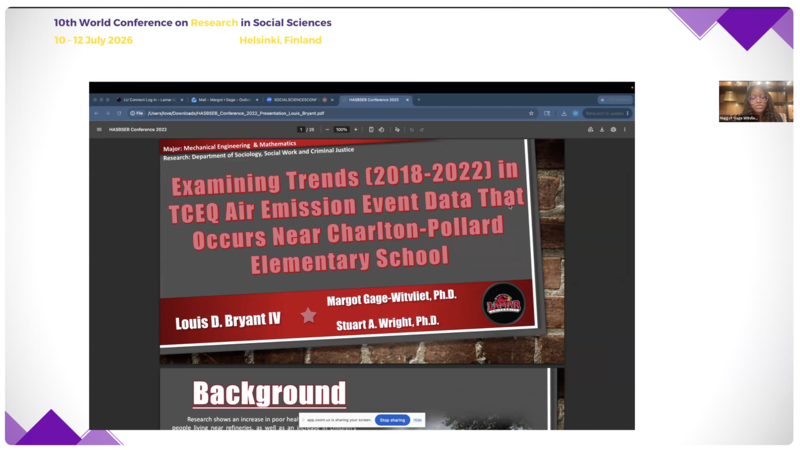Screen dimensions: 800x450
Task: Switch to Mail - Margot I Gage Outlook tab
Action: pyautogui.click(x=224, y=100)
